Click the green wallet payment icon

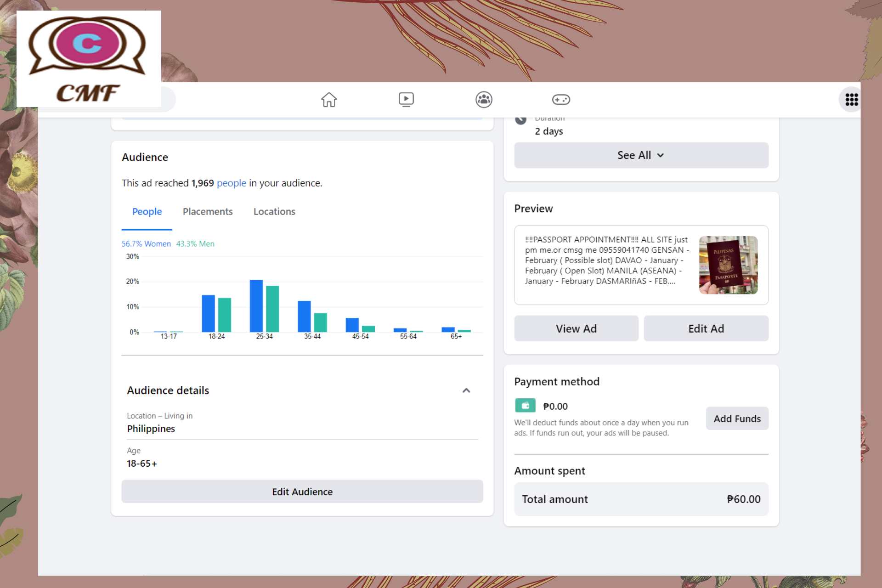[x=525, y=406]
